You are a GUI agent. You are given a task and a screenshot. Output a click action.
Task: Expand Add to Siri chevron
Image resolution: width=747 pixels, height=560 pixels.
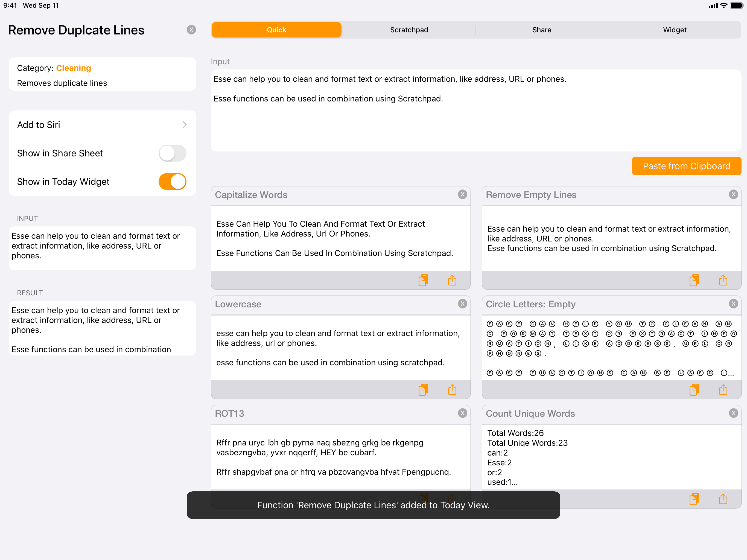click(185, 125)
